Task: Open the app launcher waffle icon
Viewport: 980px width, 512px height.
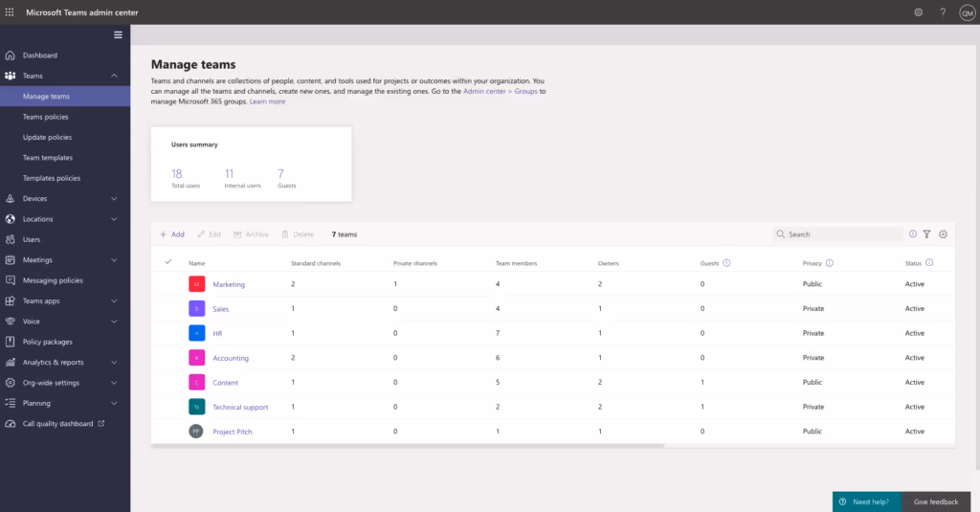Action: (10, 11)
